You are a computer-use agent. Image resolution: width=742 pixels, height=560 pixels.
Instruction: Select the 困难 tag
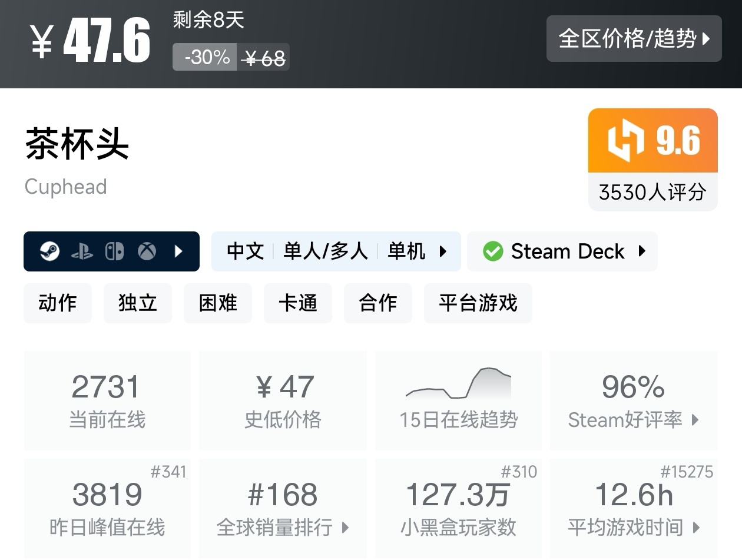[218, 303]
